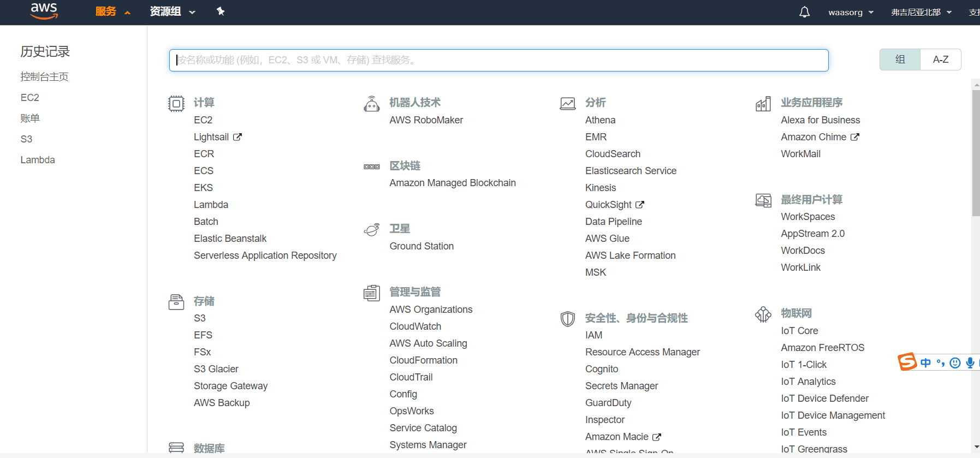Click the Business Applications (业务应用程序) icon

(x=763, y=104)
